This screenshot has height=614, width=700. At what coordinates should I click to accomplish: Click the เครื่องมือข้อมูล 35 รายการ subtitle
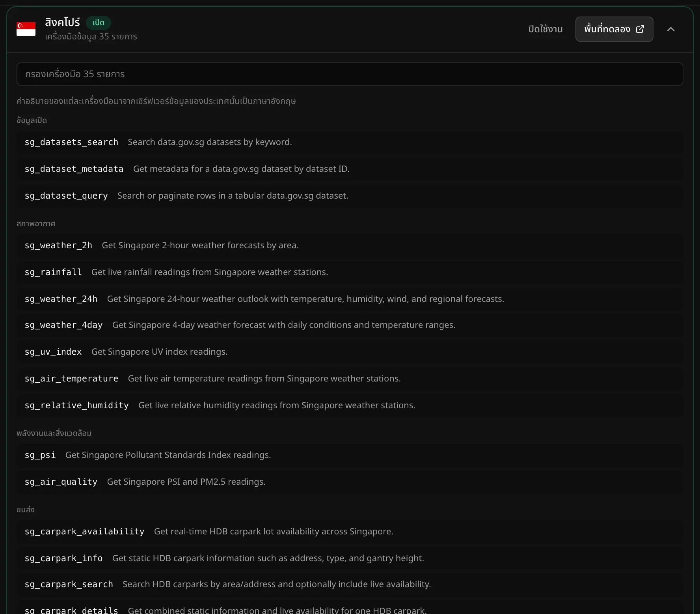(91, 37)
